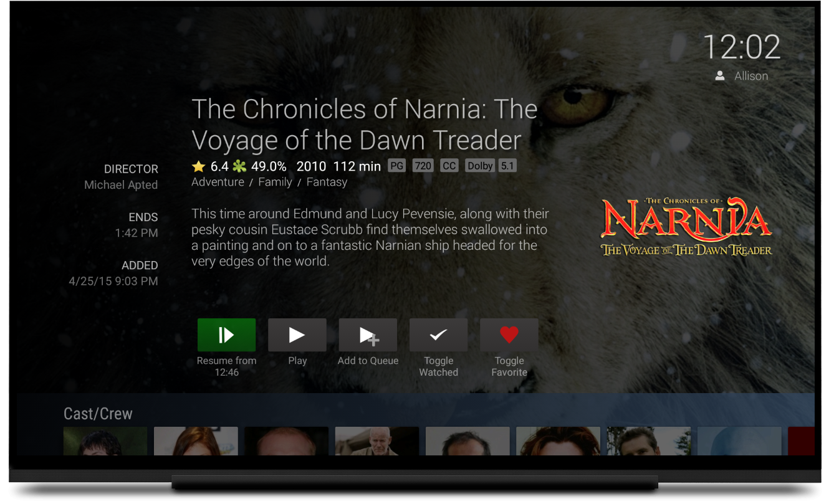The width and height of the screenshot is (834, 504).
Task: Click the Dolby audio badge
Action: pyautogui.click(x=480, y=166)
